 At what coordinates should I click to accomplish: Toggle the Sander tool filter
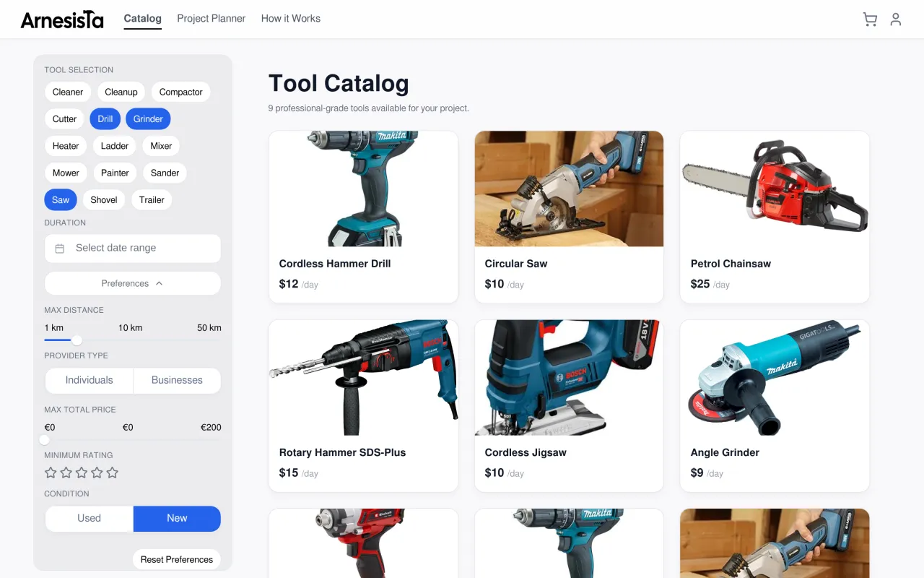click(x=165, y=173)
